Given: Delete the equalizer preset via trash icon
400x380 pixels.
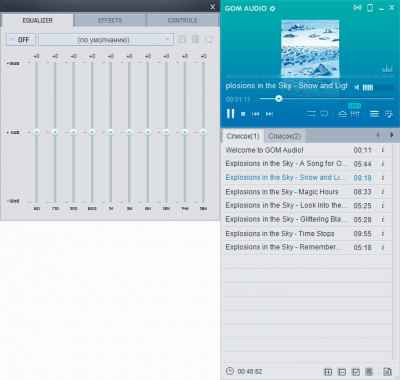Looking at the screenshot, I should (196, 39).
